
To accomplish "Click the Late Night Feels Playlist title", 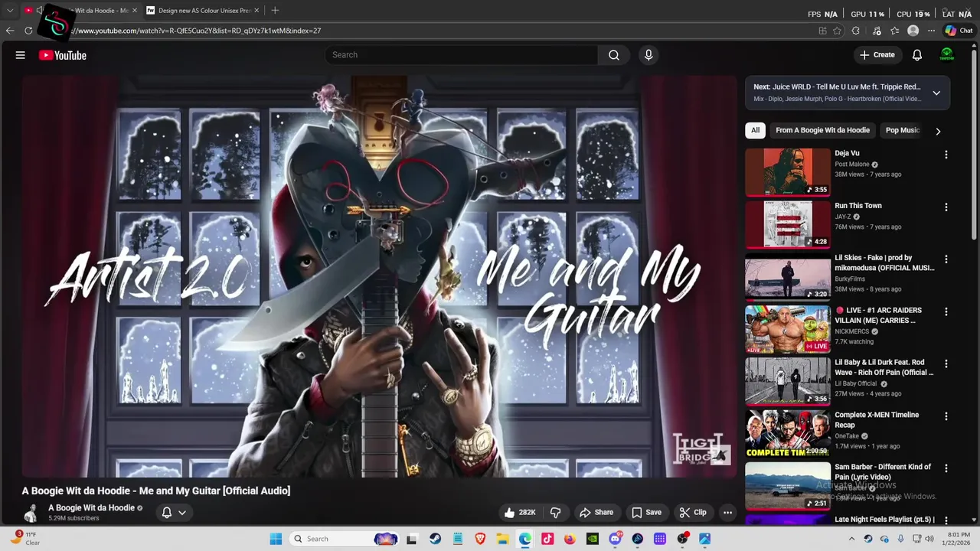I will pos(884,520).
